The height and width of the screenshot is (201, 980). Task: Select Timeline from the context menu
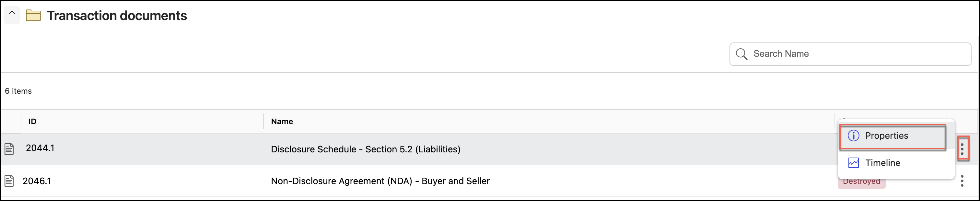coord(882,163)
